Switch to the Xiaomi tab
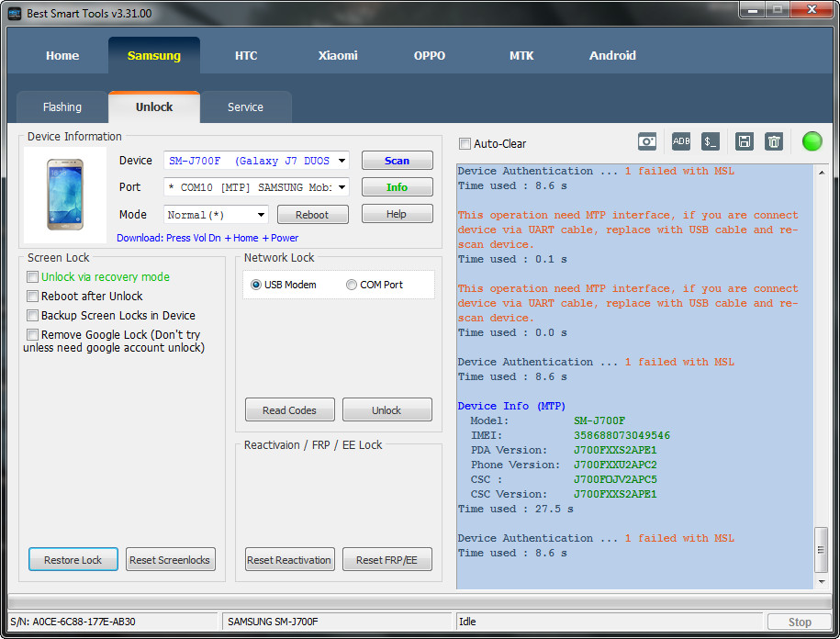 pyautogui.click(x=338, y=55)
